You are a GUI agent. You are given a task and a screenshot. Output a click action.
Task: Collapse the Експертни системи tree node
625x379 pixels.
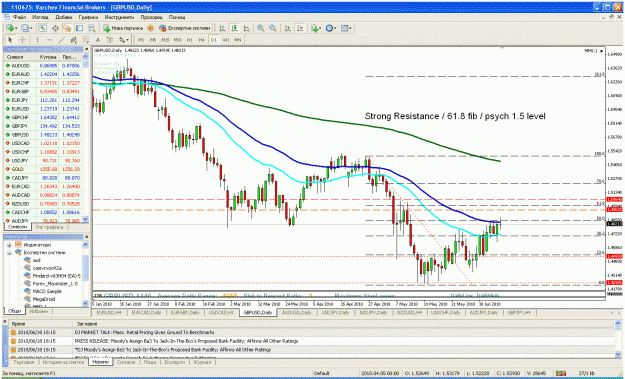point(9,253)
